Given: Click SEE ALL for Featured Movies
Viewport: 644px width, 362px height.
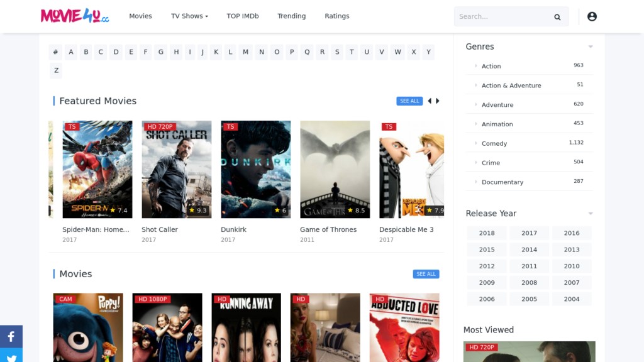Looking at the screenshot, I should (409, 101).
